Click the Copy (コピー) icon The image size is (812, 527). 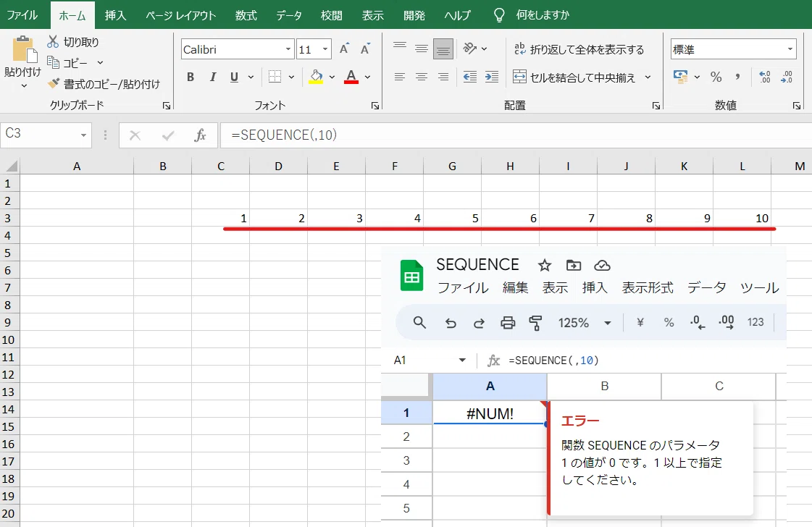coord(53,62)
